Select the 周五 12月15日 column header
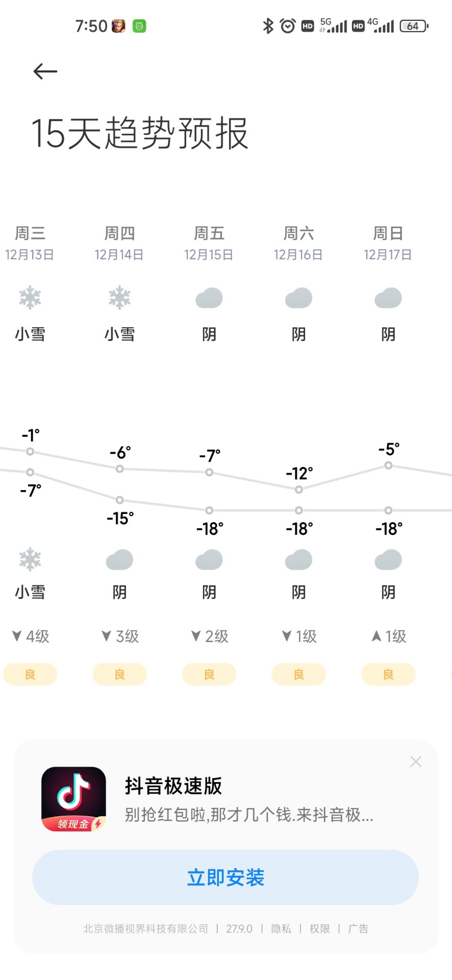 click(209, 243)
